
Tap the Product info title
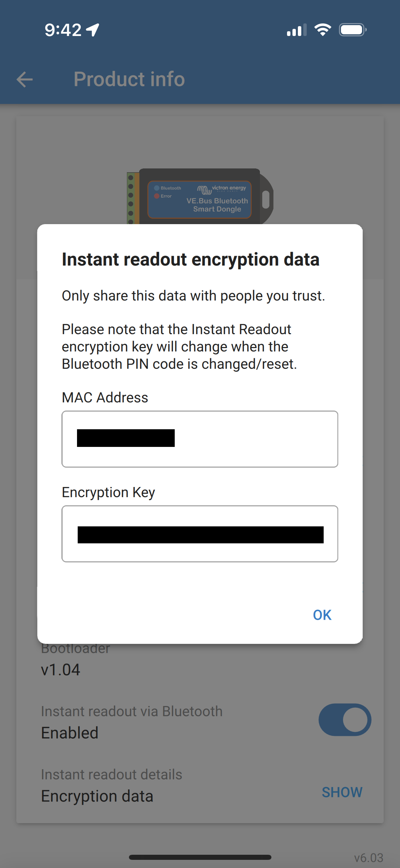click(129, 79)
